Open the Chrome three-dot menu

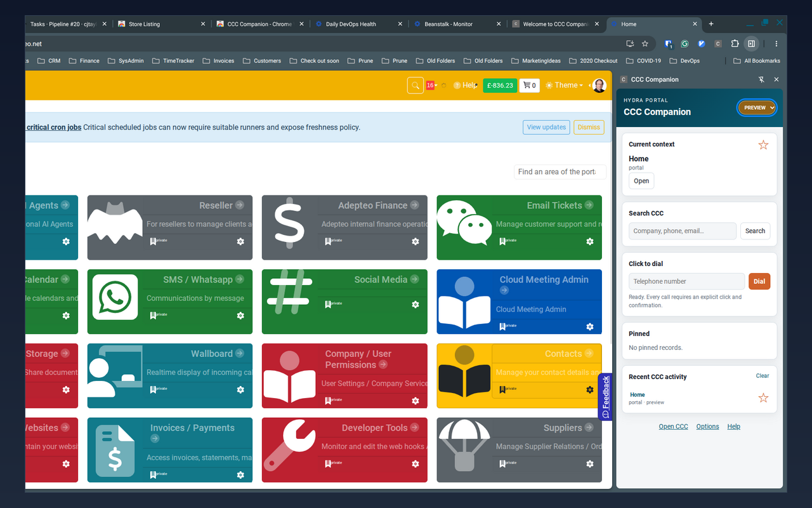coord(776,44)
